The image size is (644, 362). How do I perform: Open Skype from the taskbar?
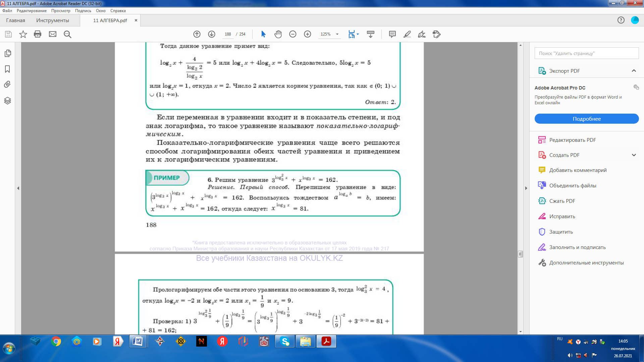click(285, 342)
